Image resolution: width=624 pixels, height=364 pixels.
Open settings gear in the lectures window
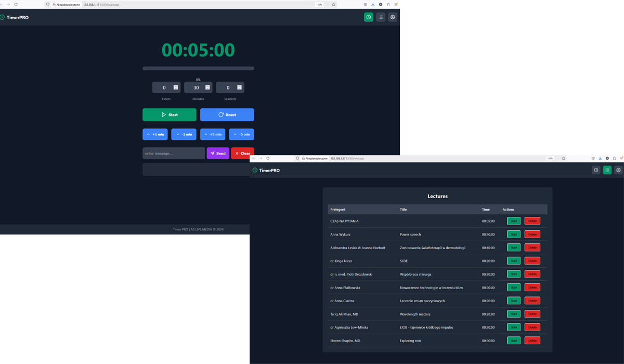[618, 170]
